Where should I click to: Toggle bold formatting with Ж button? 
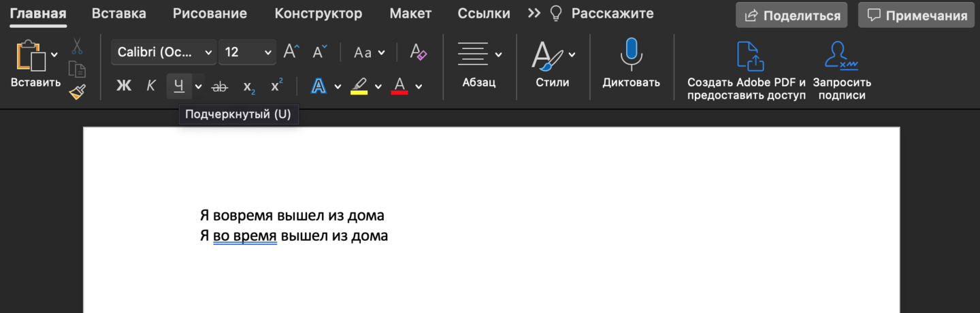[x=123, y=86]
